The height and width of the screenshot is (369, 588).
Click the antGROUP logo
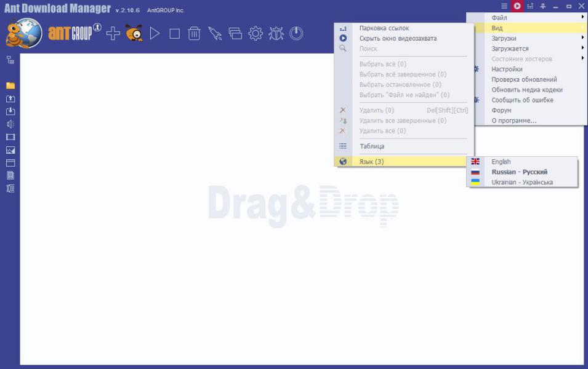[x=75, y=32]
